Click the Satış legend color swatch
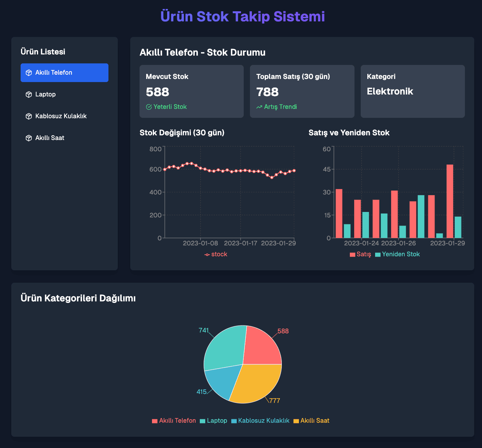 coord(353,255)
